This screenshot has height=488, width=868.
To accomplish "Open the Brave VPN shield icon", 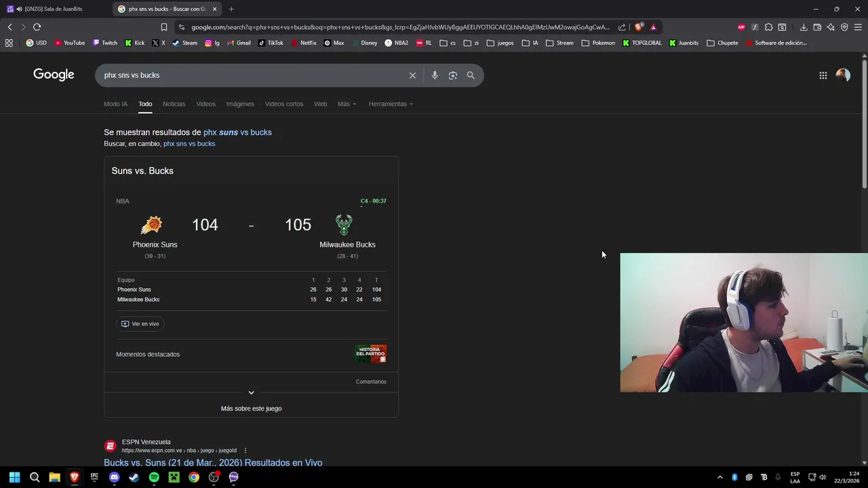I will (844, 27).
